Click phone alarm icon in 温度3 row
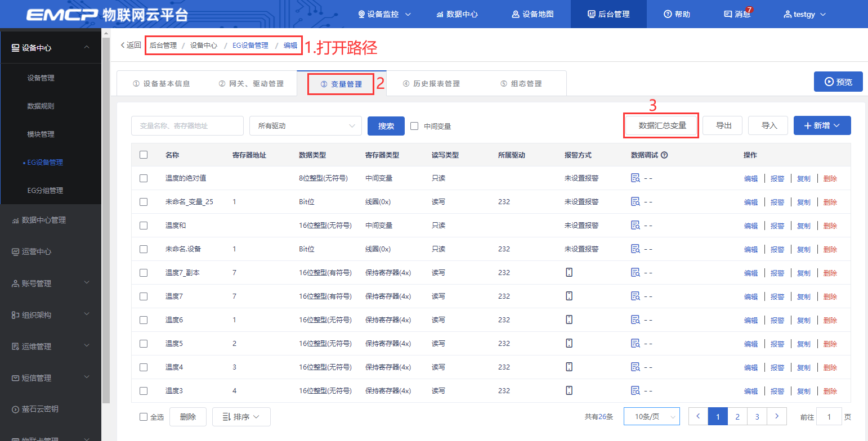The height and width of the screenshot is (441, 868). 569,390
